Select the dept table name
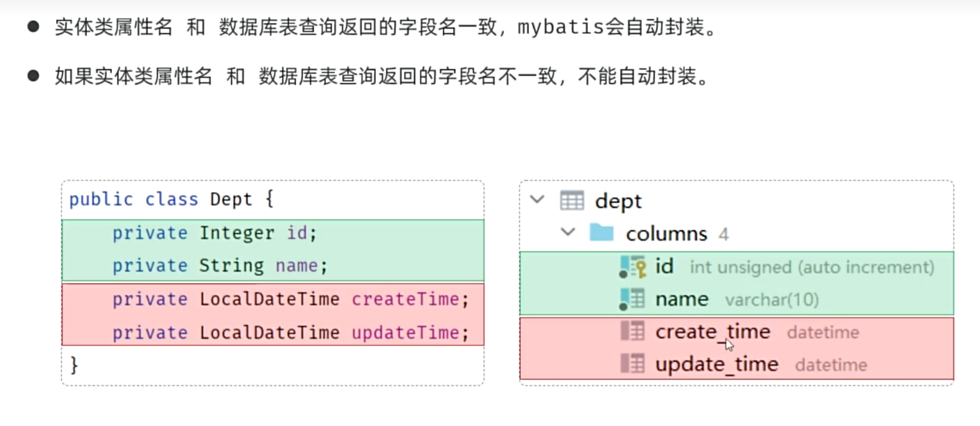 618,202
